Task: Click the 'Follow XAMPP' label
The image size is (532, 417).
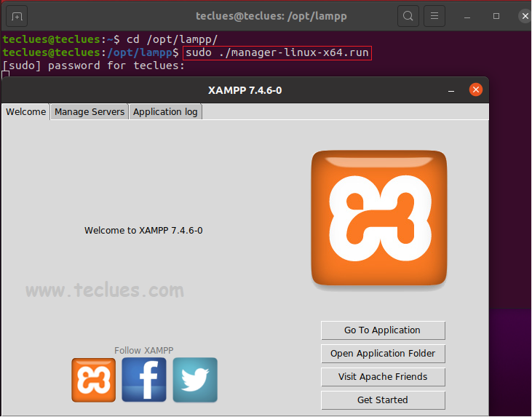Action: click(144, 350)
